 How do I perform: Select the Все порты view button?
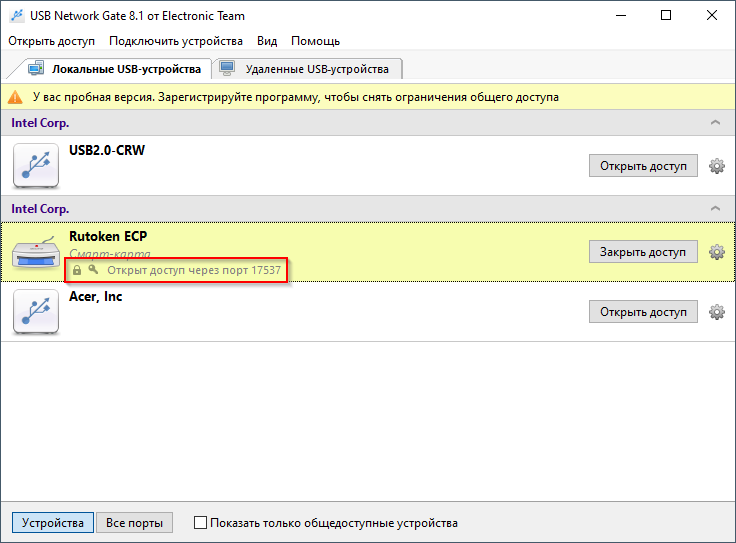tap(134, 523)
